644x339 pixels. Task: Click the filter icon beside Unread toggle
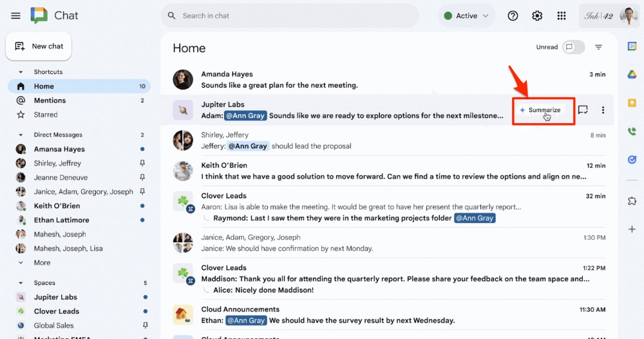[x=598, y=47]
